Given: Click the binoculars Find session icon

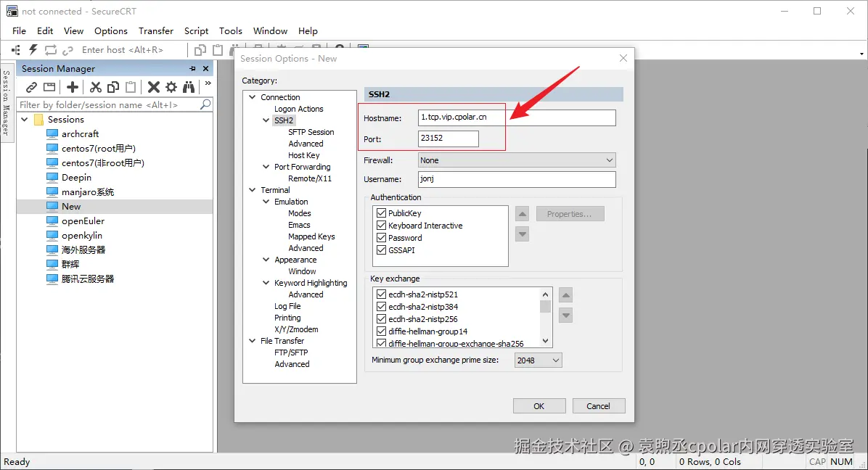Looking at the screenshot, I should [189, 87].
